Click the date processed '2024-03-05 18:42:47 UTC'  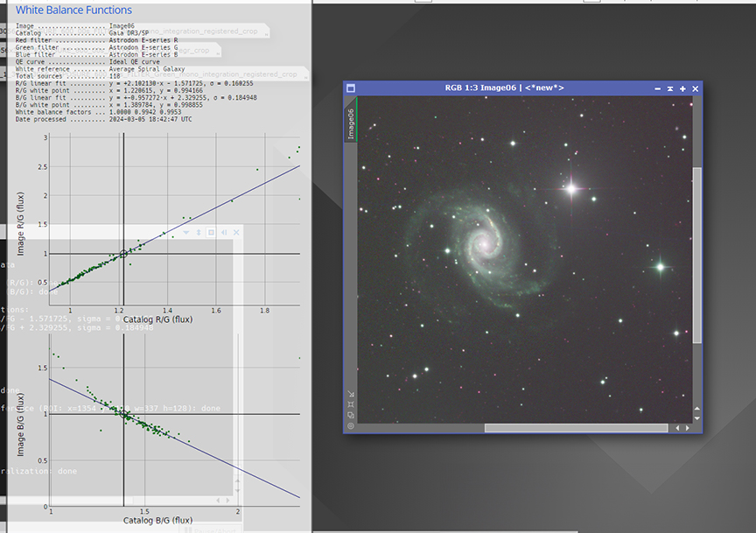click(150, 119)
